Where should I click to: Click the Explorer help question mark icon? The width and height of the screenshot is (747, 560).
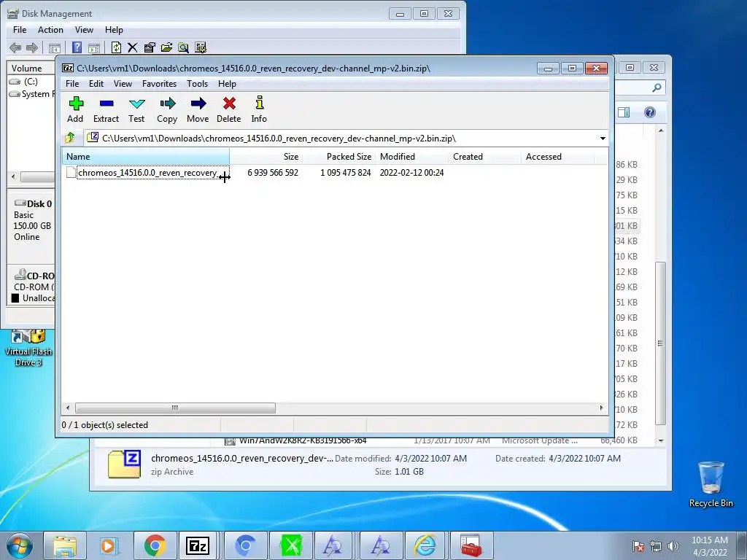pyautogui.click(x=650, y=112)
